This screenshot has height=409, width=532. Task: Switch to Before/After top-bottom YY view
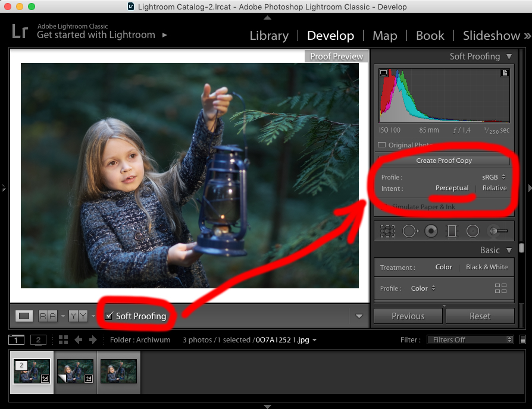(79, 316)
